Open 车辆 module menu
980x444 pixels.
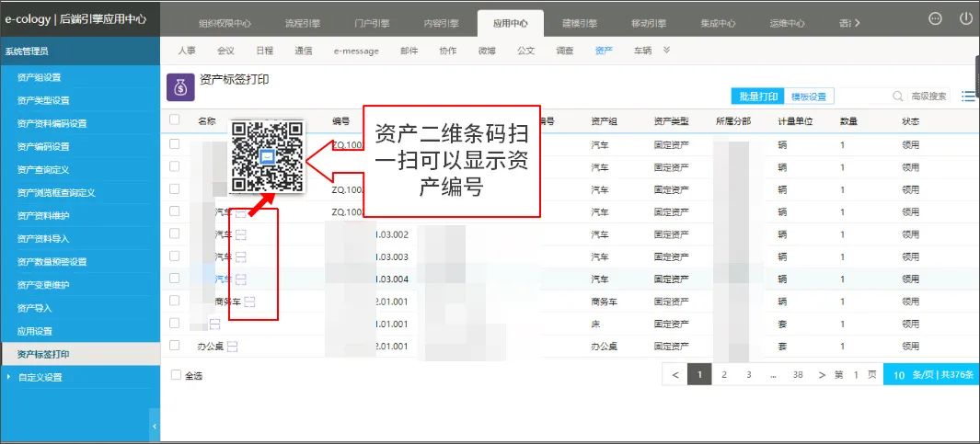pos(642,51)
